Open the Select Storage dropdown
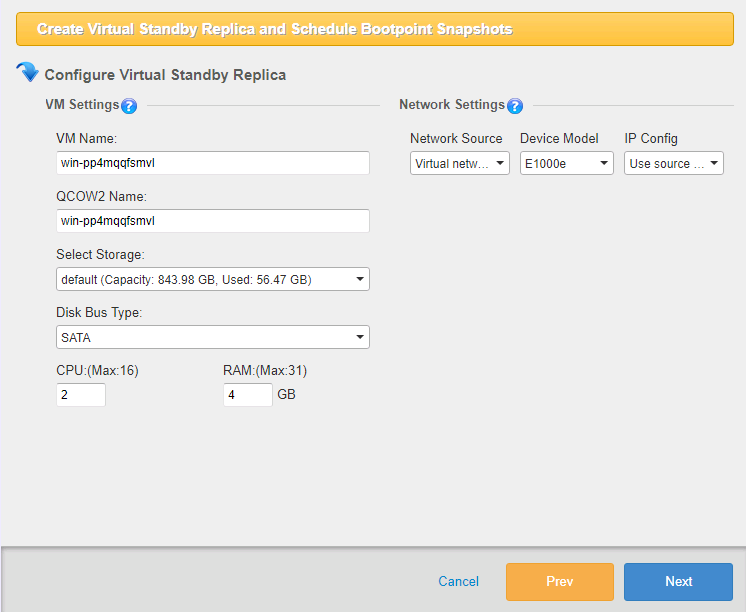This screenshot has width=746, height=612. [213, 280]
